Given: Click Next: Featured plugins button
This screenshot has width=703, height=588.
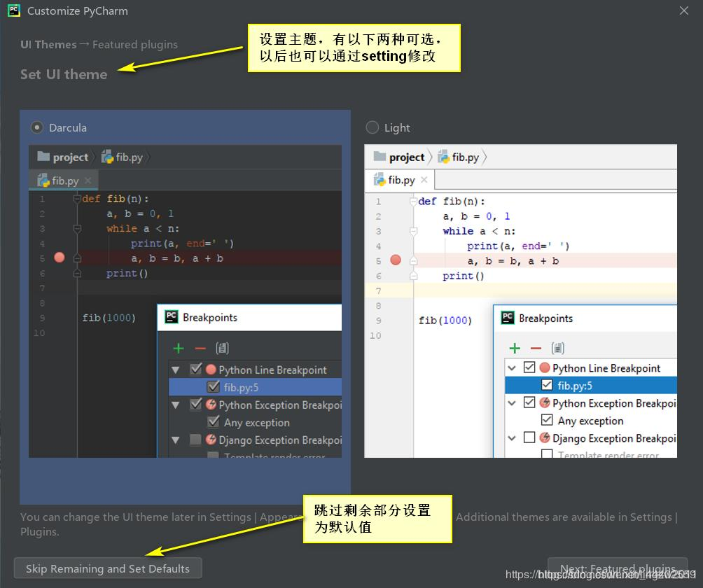Looking at the screenshot, I should pos(618,568).
